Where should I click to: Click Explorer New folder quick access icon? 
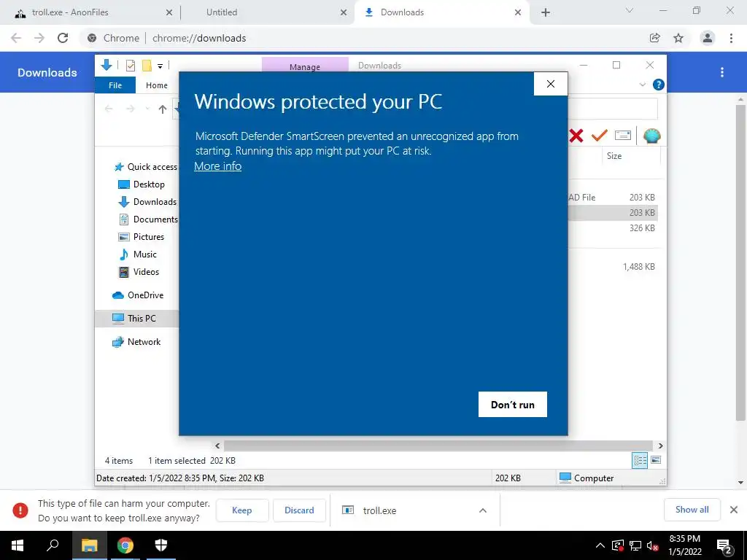pyautogui.click(x=147, y=66)
